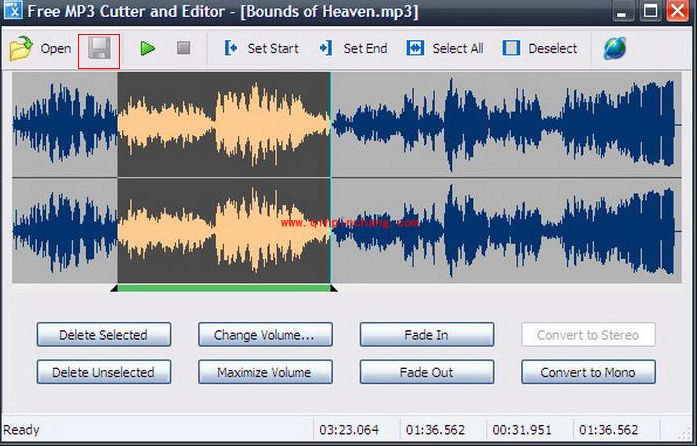Click the green selection range bar

click(x=224, y=289)
